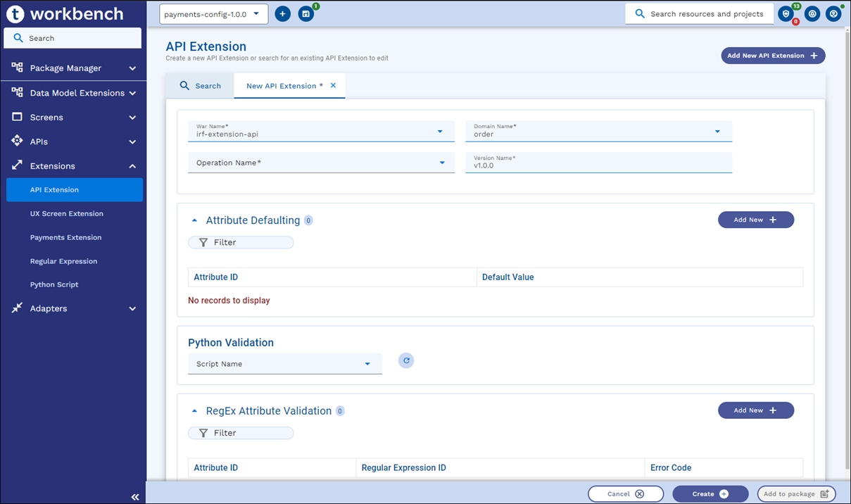Click the user profile icon
Viewport: 851px width, 504px height.
point(833,14)
